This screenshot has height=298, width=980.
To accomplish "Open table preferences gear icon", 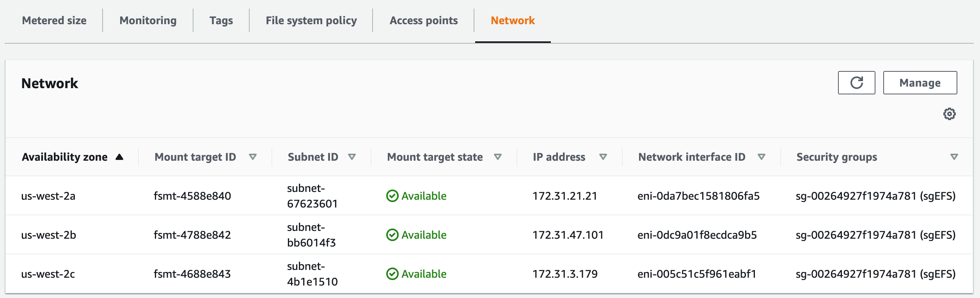I will pos(949,114).
